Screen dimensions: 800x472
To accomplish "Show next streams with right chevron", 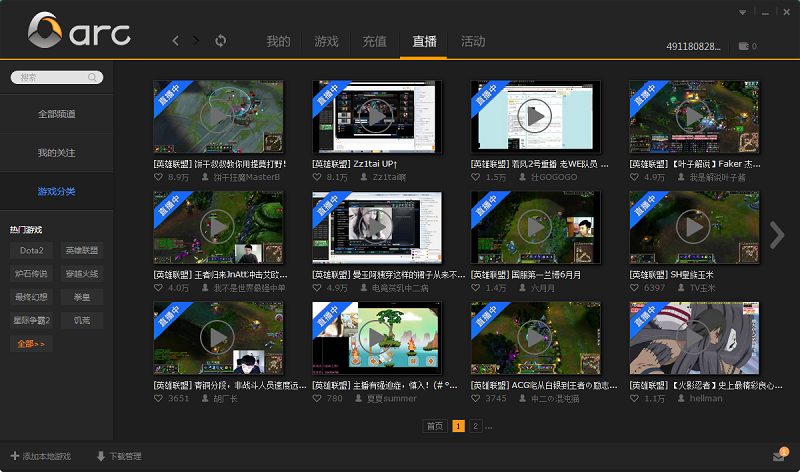I will pos(777,235).
